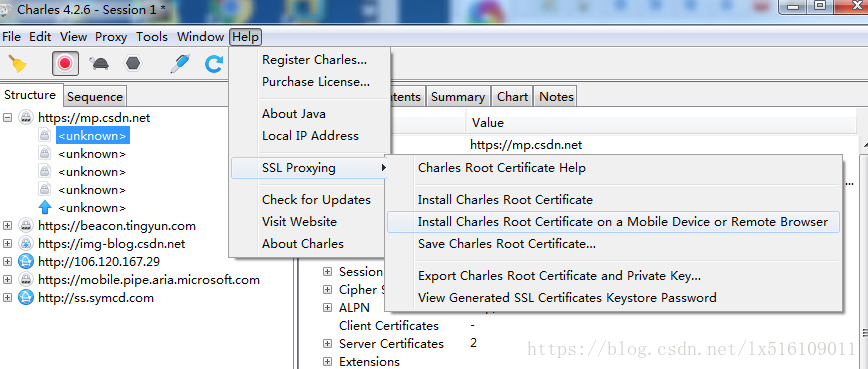Open the Edit menu
This screenshot has height=369, width=868.
pos(40,37)
